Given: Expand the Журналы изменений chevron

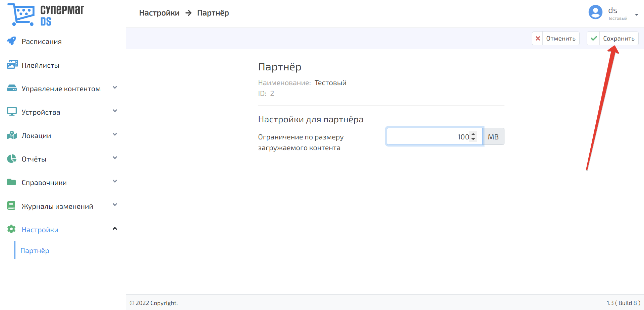Looking at the screenshot, I should (x=115, y=205).
